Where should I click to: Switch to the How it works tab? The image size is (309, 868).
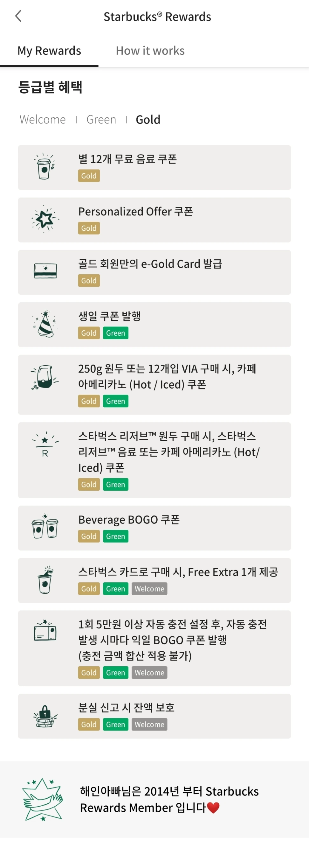pyautogui.click(x=150, y=51)
